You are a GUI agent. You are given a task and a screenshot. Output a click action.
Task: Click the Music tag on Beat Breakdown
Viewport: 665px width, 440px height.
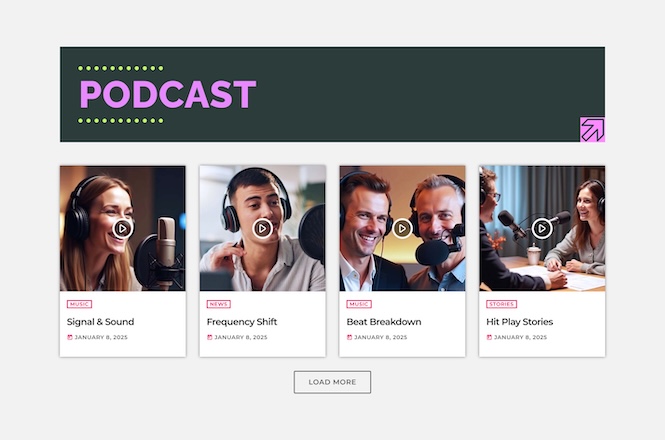coord(360,304)
